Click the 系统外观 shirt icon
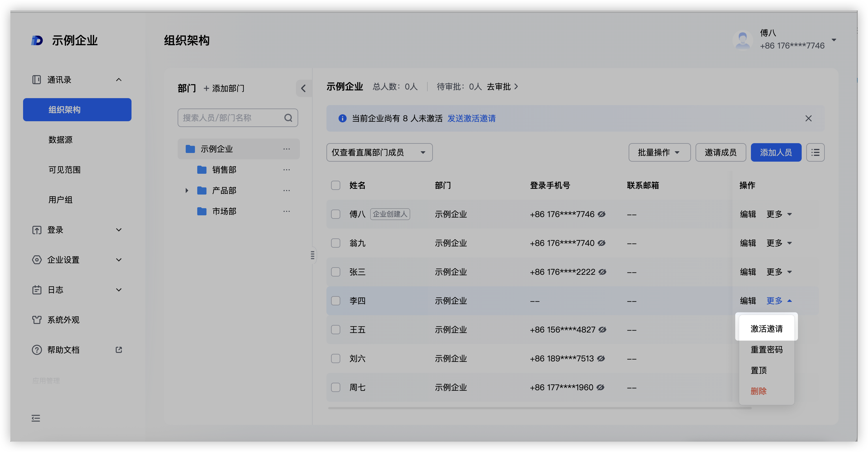Viewport: 868px width, 452px height. [x=37, y=320]
